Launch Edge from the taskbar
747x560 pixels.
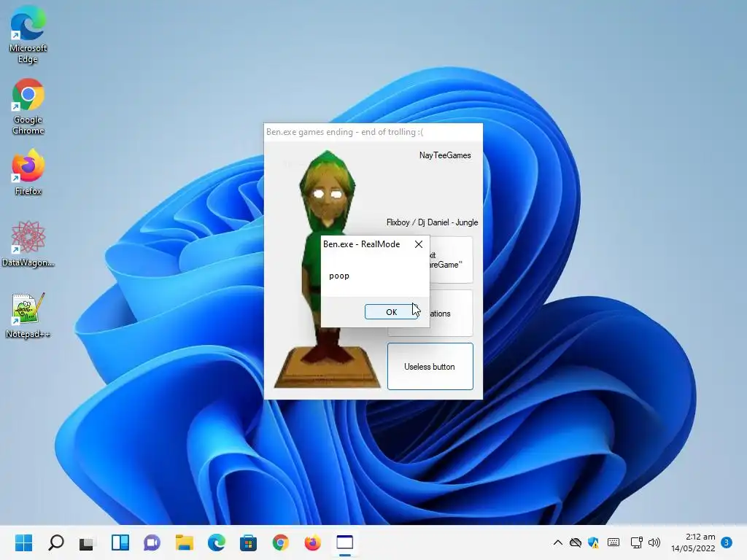click(x=216, y=542)
